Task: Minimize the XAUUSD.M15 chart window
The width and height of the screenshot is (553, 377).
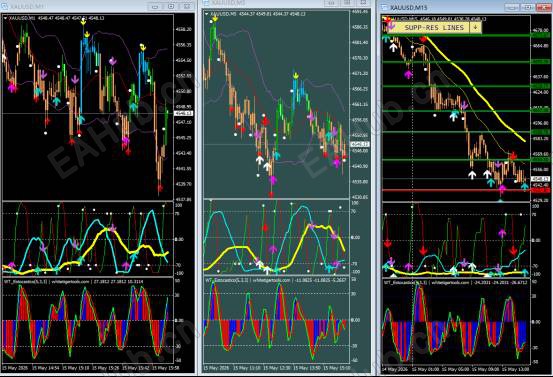Action: point(512,7)
